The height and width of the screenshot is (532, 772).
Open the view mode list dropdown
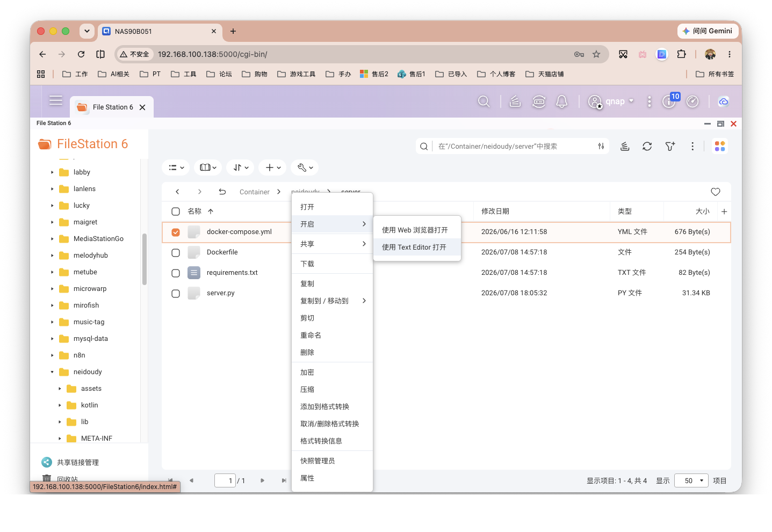click(176, 167)
